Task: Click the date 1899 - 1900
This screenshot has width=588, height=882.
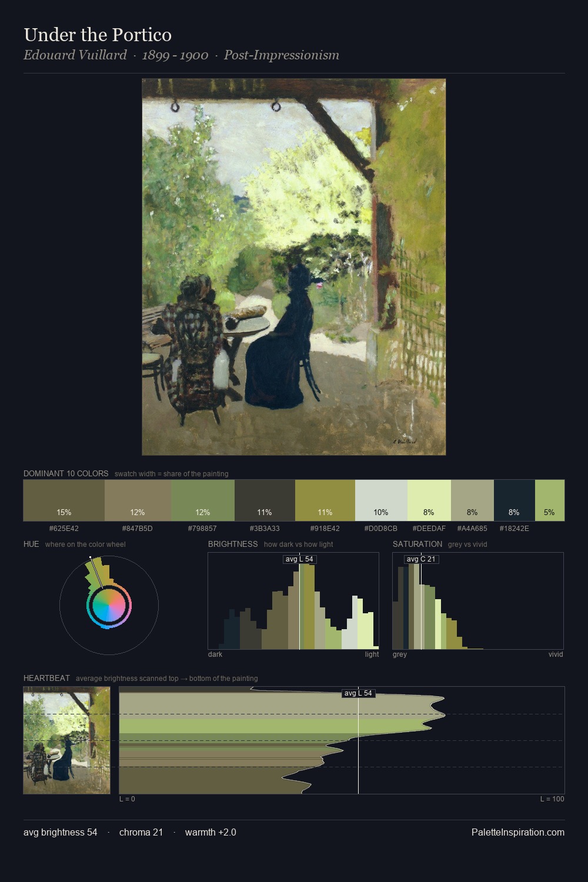Action: pos(175,55)
